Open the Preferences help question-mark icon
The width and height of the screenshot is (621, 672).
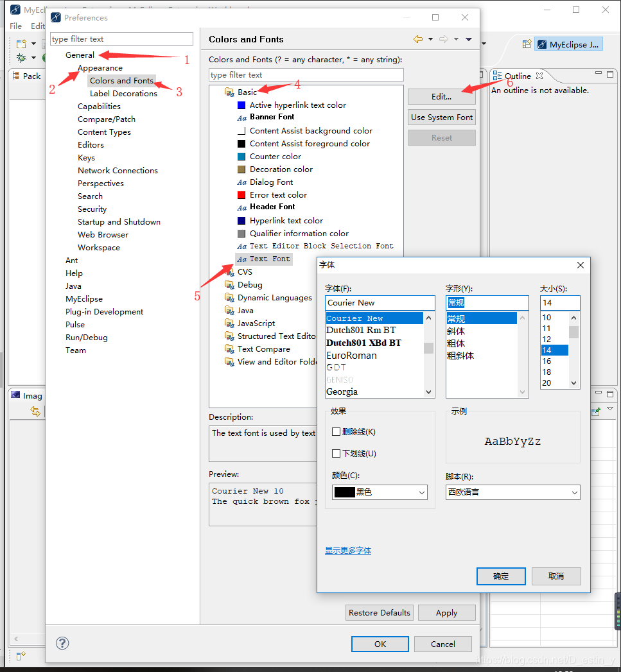tap(62, 643)
